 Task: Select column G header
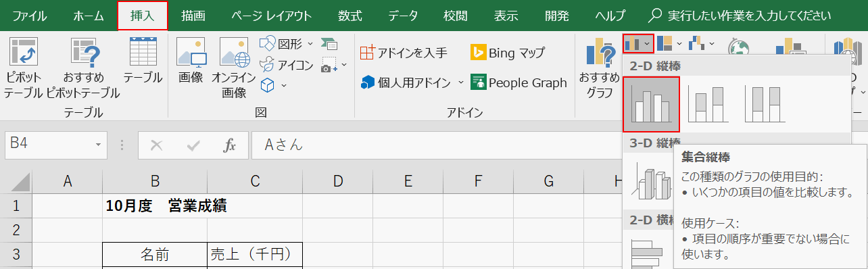pos(549,181)
